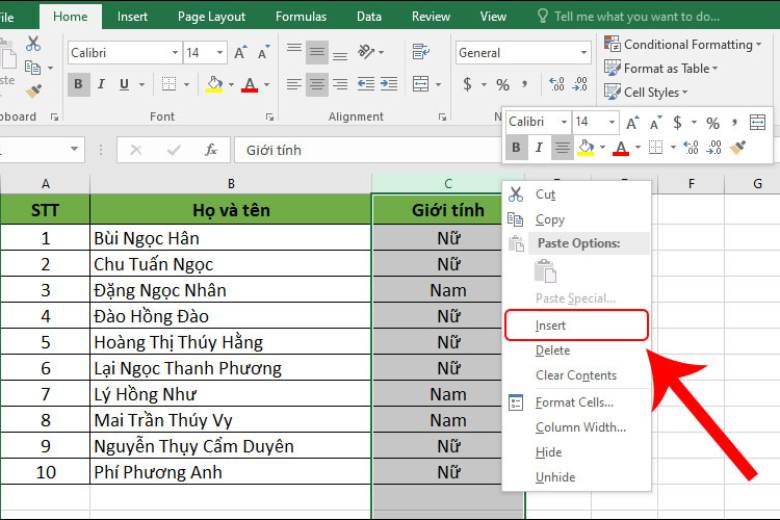The width and height of the screenshot is (780, 520).
Task: Open the font size 14 dropdown in ribbon
Action: pyautogui.click(x=219, y=53)
